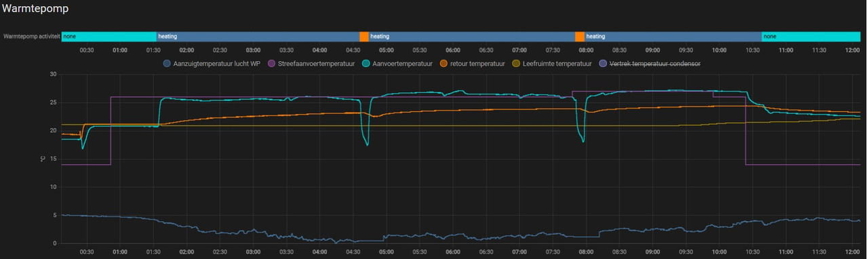The image size is (868, 259).
Task: Click 09:00 label under the activity timeline
Action: coord(652,50)
